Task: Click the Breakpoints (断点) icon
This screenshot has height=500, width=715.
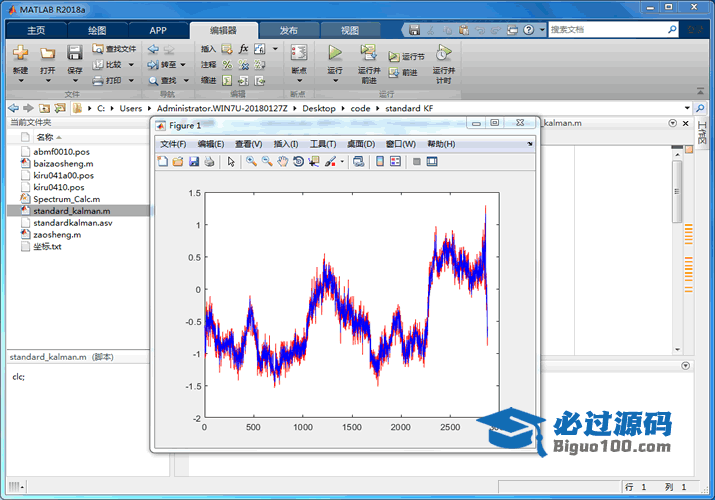Action: [299, 52]
